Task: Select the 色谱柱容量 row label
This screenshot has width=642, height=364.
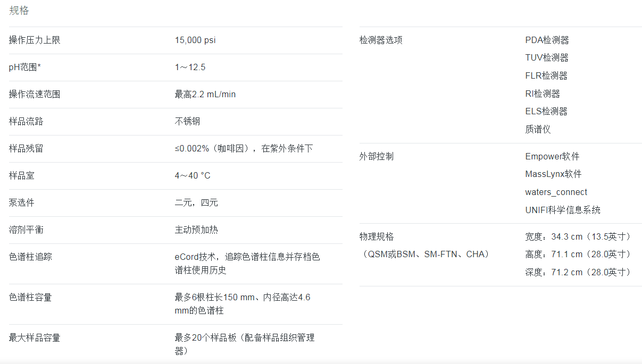Action: point(30,298)
